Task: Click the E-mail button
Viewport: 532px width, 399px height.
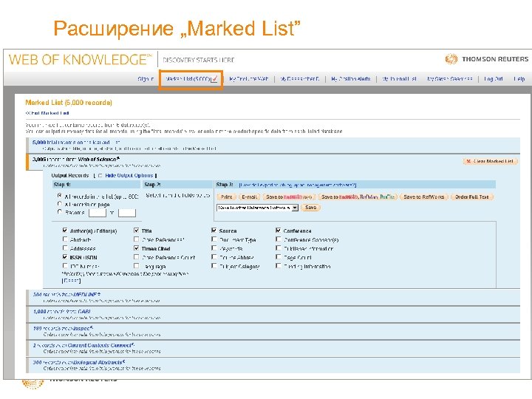Action: (x=250, y=197)
